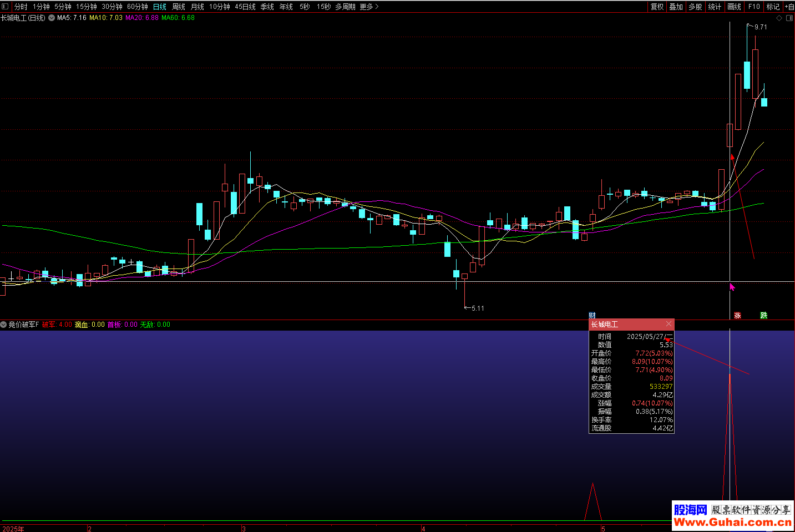Click the 滴血: 0.00 value label

[90, 325]
